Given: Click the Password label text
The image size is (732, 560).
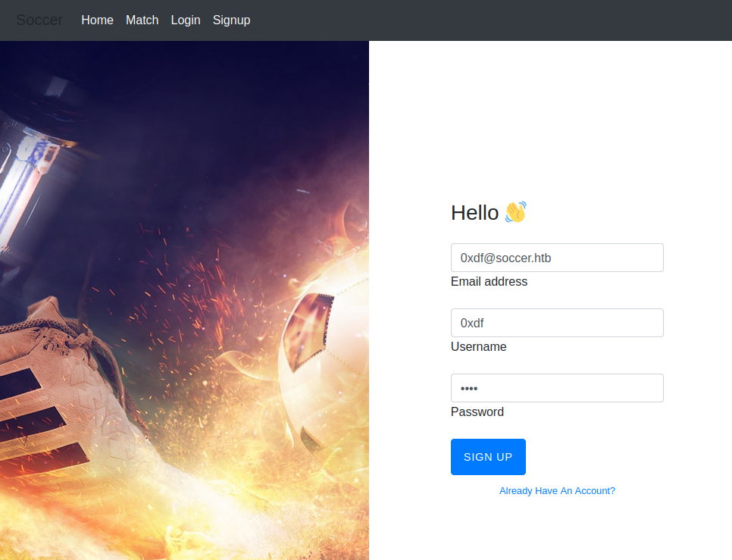Looking at the screenshot, I should [x=477, y=412].
